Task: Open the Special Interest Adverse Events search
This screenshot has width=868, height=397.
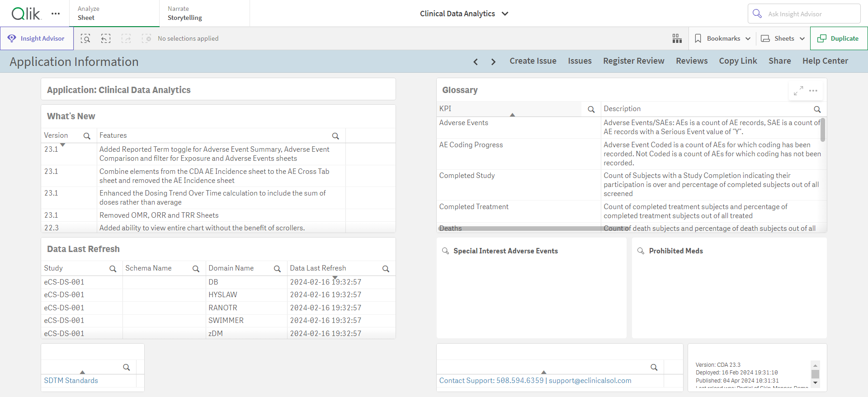Action: 445,251
